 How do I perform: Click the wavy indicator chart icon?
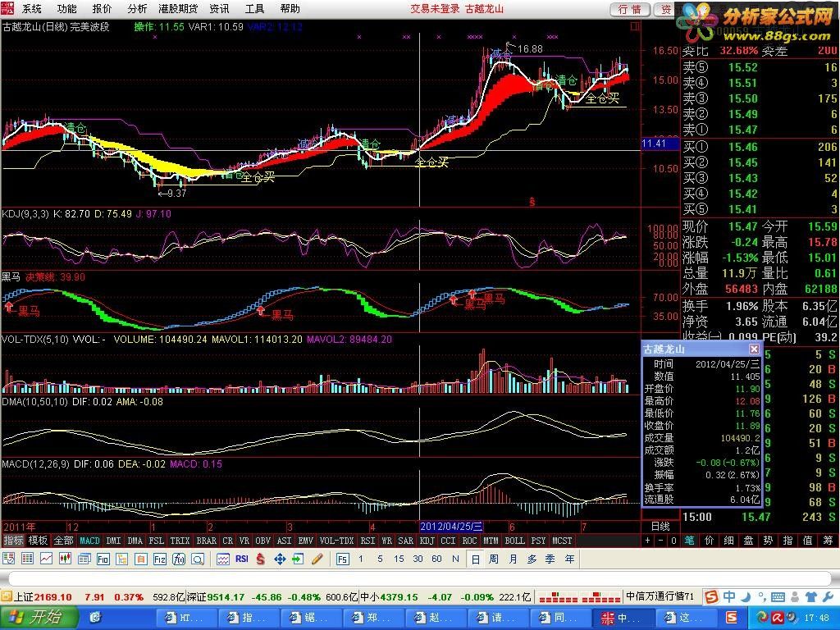223,559
